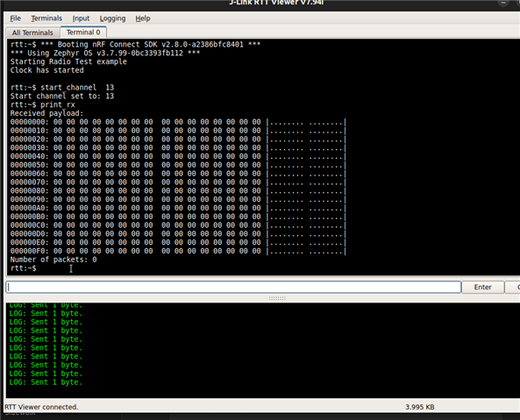The height and width of the screenshot is (420, 520).
Task: Click the 'RTT Viewer connected.' status text
Action: click(x=41, y=407)
